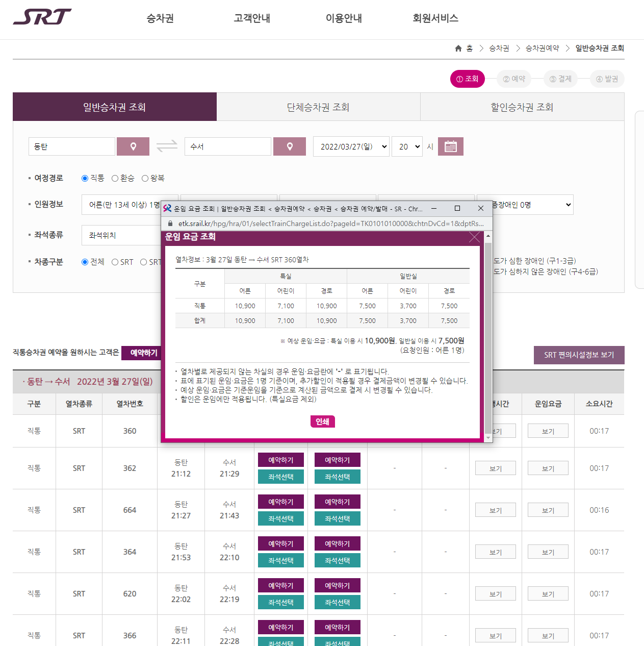The image size is (644, 646).
Task: Select 왕복 route radio button
Action: [x=145, y=178]
